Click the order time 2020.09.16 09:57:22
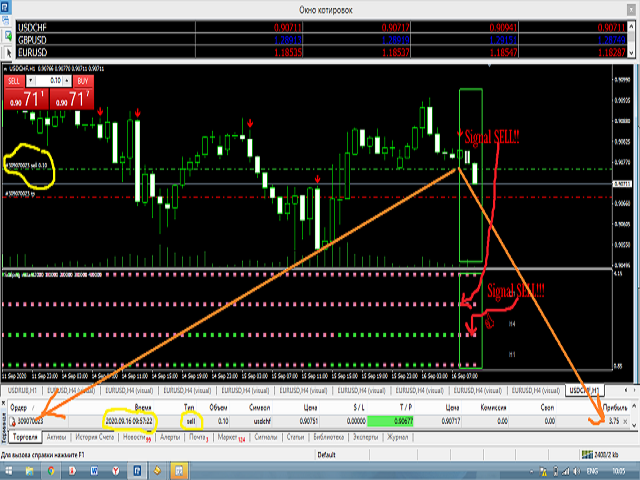 click(x=129, y=421)
